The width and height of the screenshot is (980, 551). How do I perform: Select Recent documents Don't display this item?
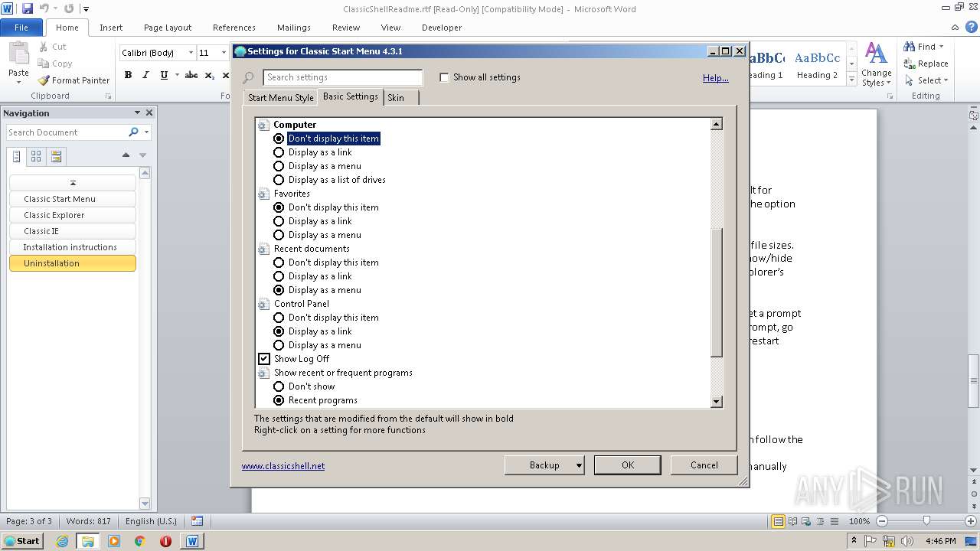point(279,262)
